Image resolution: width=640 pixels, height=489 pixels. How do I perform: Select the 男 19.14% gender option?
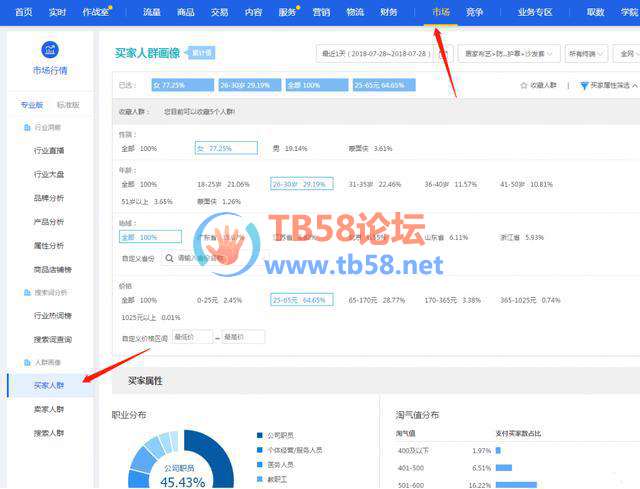(x=293, y=148)
